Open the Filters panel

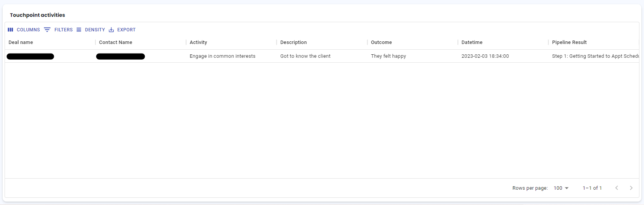point(58,30)
